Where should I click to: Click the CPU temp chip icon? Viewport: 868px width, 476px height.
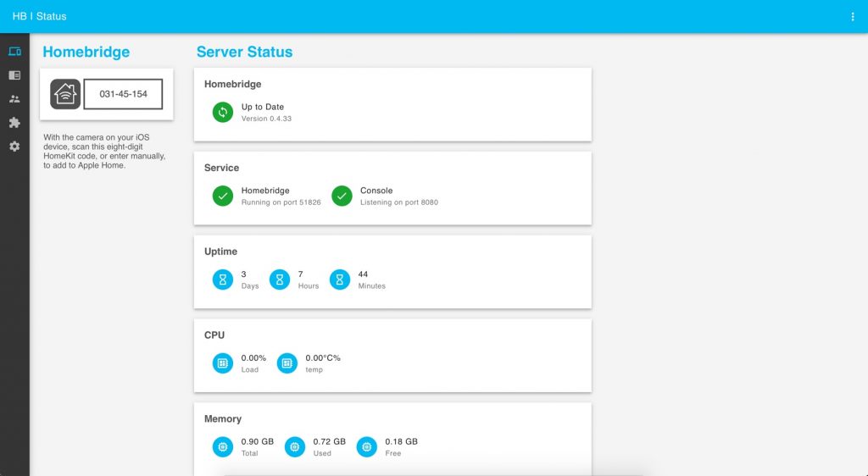click(287, 363)
